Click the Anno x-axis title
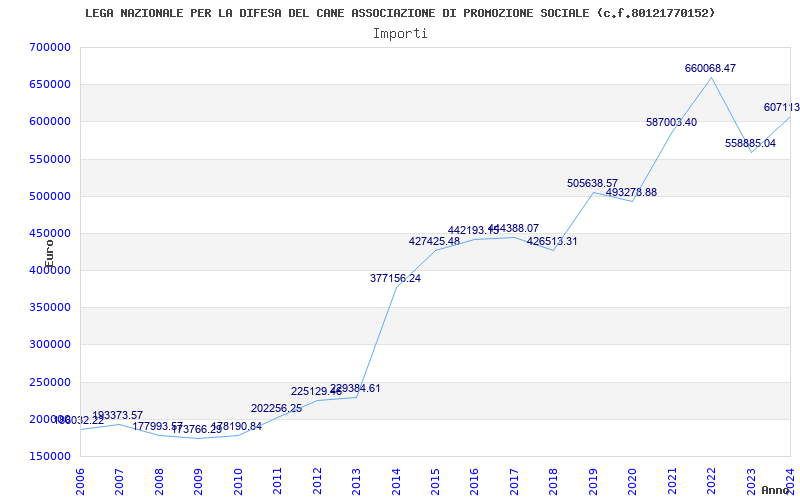This screenshot has width=800, height=500. click(775, 490)
